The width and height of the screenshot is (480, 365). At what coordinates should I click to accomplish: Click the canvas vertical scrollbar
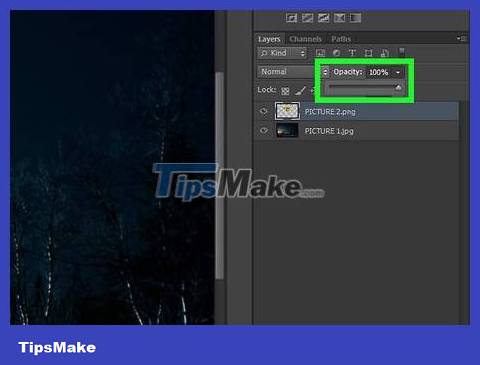pos(220,175)
